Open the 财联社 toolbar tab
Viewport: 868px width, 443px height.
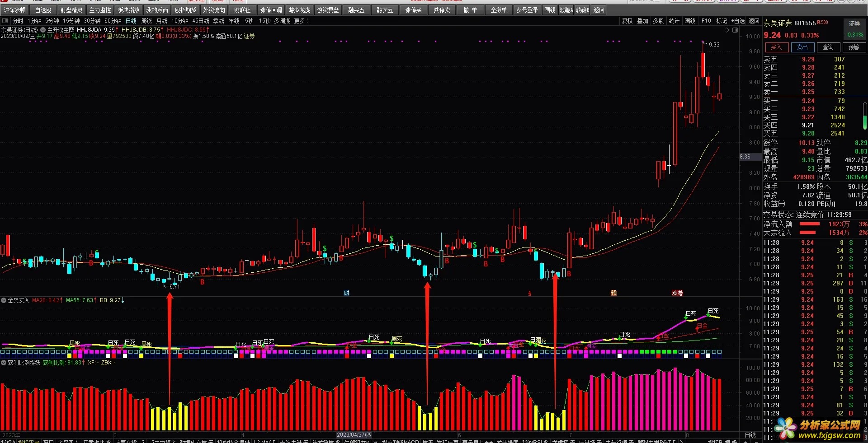242,10
